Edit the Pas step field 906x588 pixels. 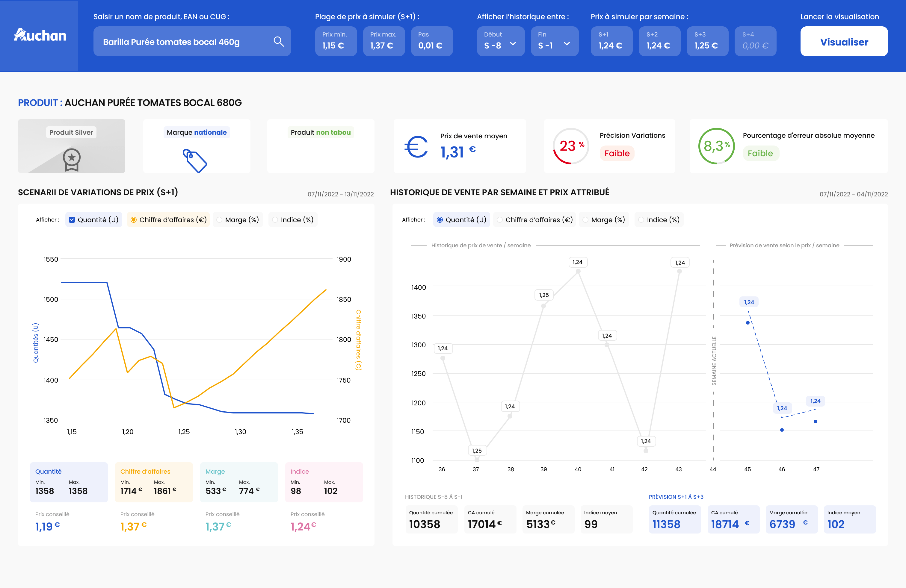(x=432, y=41)
